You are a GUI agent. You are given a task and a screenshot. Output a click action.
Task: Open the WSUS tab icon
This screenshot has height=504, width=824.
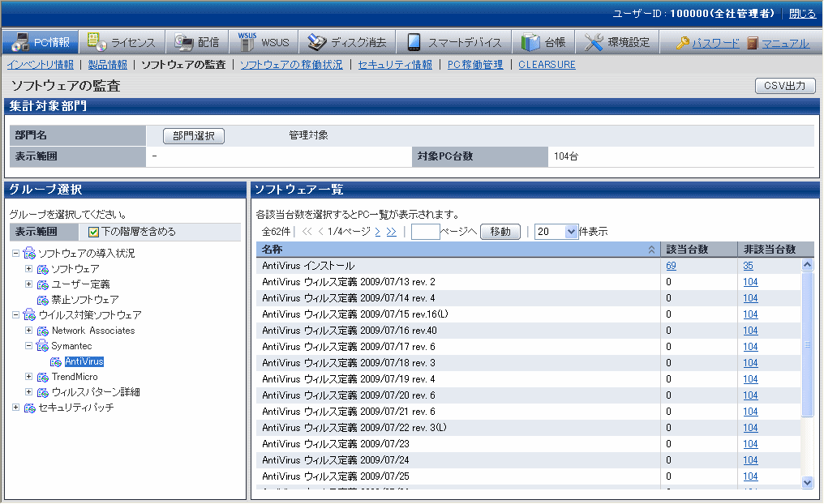tap(247, 41)
